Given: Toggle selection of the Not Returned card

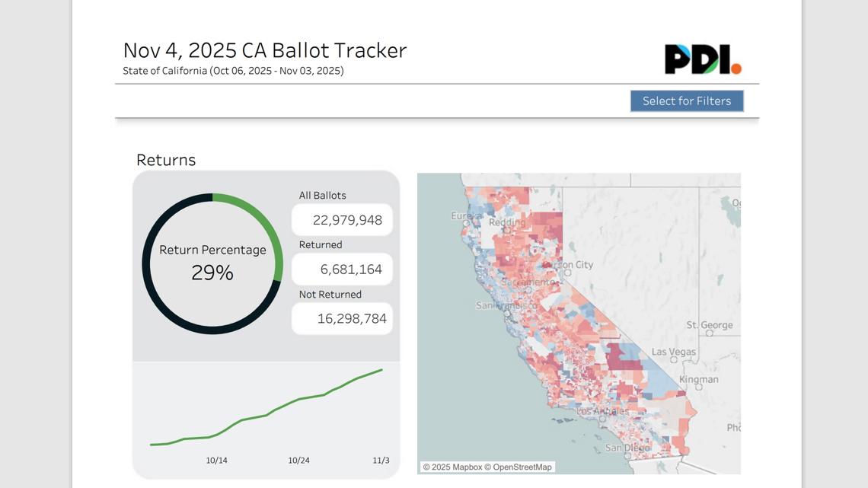Looking at the screenshot, I should (x=342, y=318).
